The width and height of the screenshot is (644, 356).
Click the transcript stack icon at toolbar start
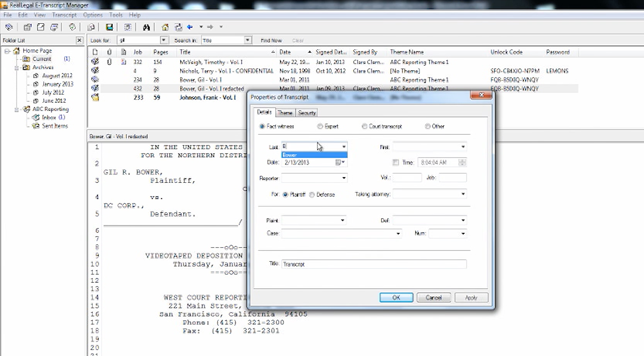9,27
